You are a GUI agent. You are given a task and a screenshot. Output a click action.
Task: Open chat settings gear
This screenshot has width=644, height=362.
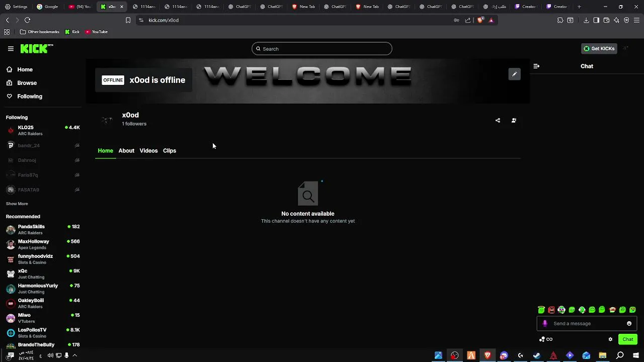point(610,339)
